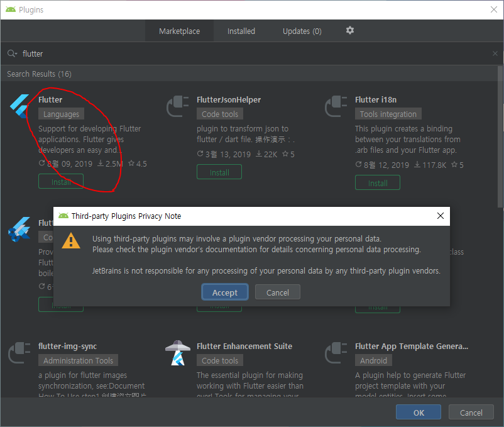Viewport: 504px width, 427px height.
Task: Open the Flutter App Template Genera... title
Action: (x=412, y=347)
